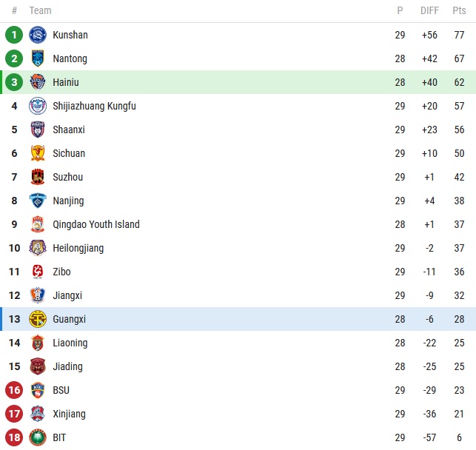Select the Liaoning team name

coord(70,343)
